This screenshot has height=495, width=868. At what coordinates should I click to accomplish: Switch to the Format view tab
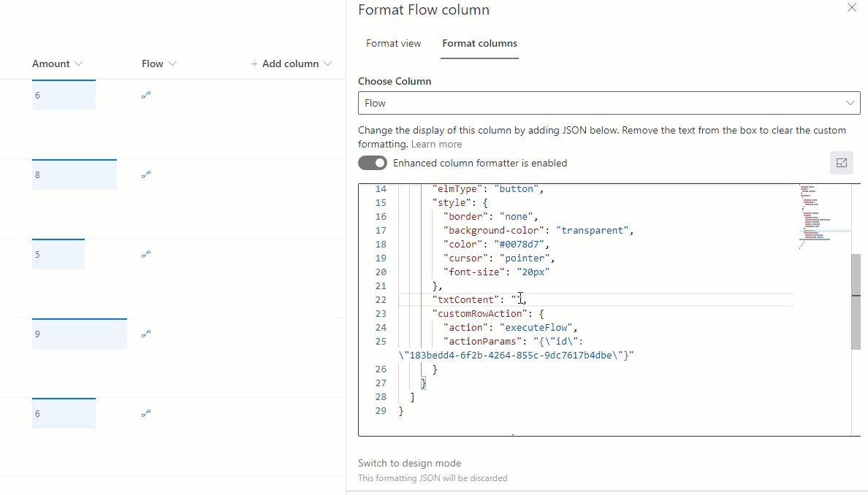pos(393,44)
